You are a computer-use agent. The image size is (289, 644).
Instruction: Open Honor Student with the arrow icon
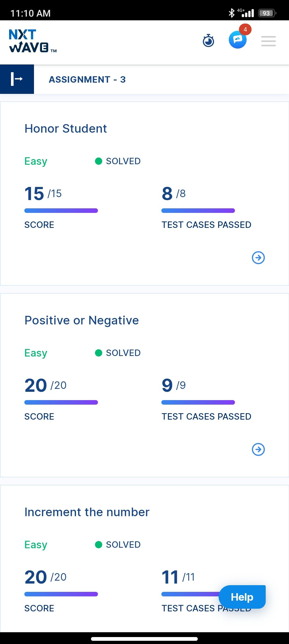point(258,258)
